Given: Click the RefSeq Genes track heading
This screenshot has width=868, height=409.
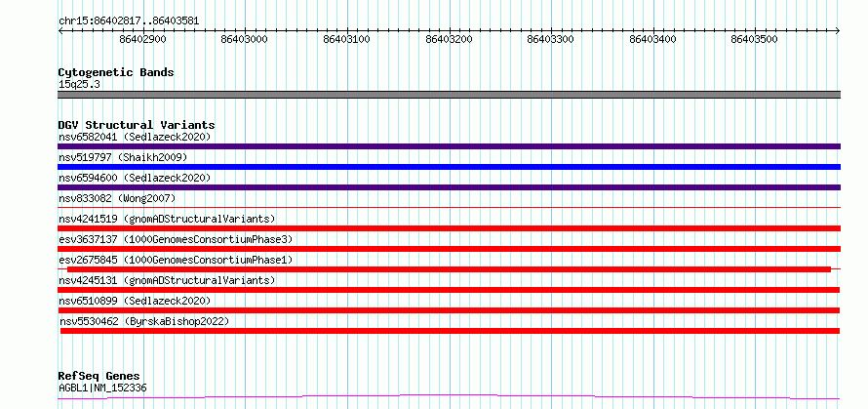Looking at the screenshot, I should (99, 377).
